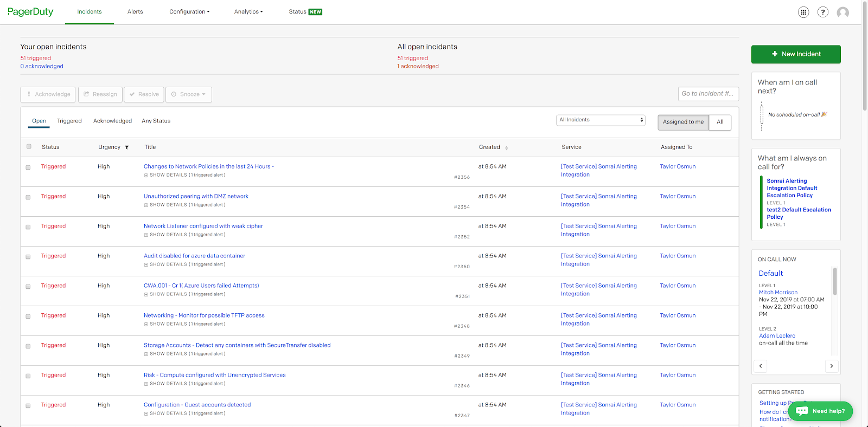Click incident number #2354
This screenshot has height=427, width=868.
(462, 207)
